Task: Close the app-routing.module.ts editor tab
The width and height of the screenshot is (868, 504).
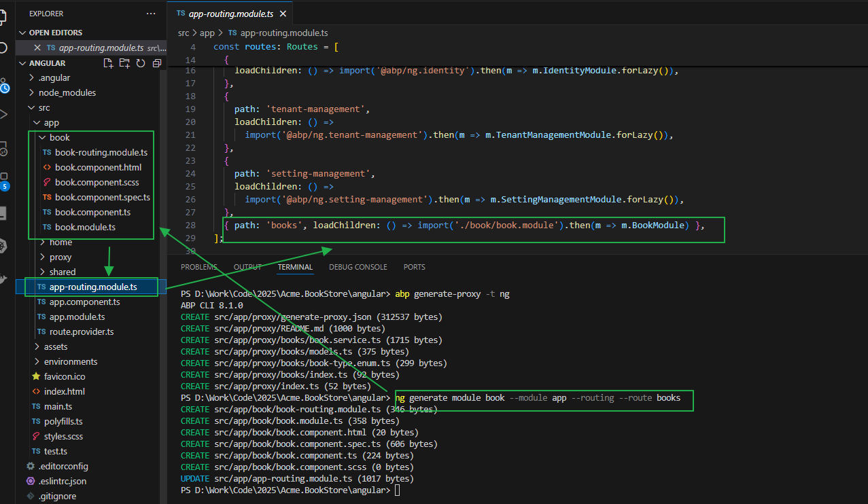Action: point(283,14)
